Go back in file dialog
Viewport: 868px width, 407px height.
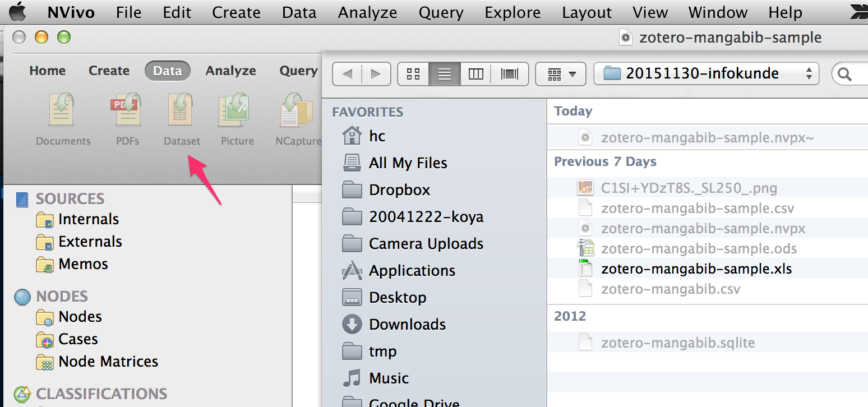348,74
